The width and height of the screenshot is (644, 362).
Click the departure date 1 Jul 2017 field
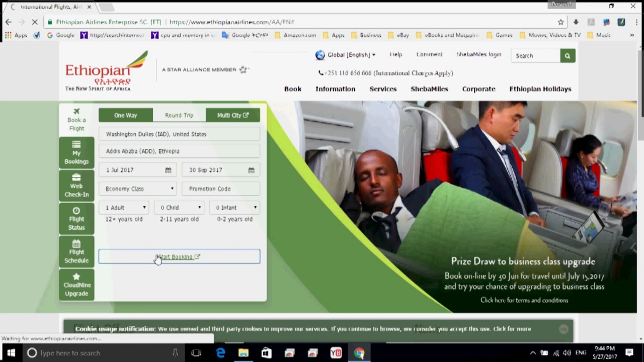point(137,170)
